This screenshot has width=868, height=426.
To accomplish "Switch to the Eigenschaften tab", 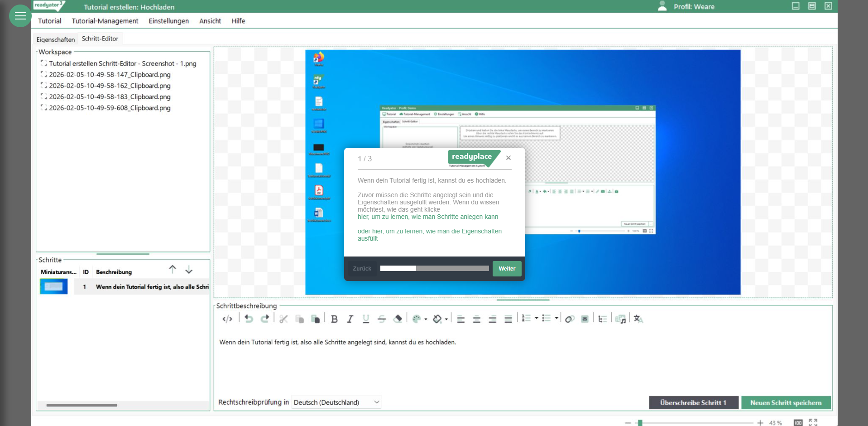I will coord(55,39).
